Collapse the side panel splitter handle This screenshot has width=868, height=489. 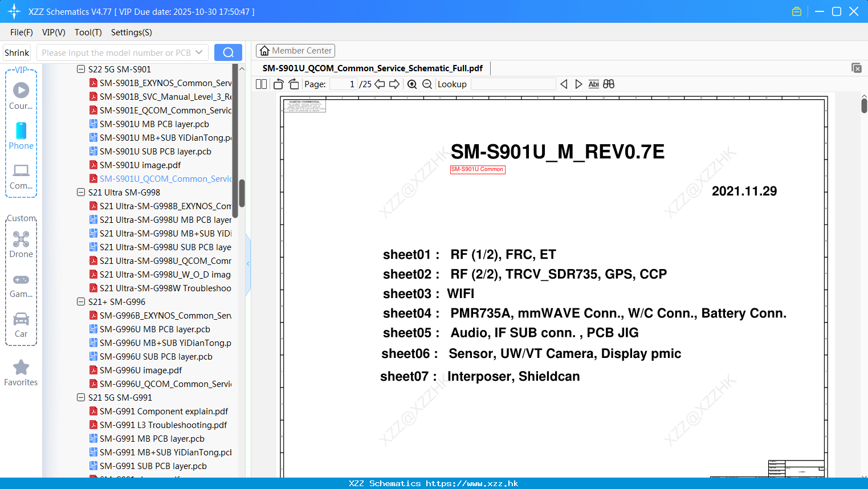coord(248,264)
